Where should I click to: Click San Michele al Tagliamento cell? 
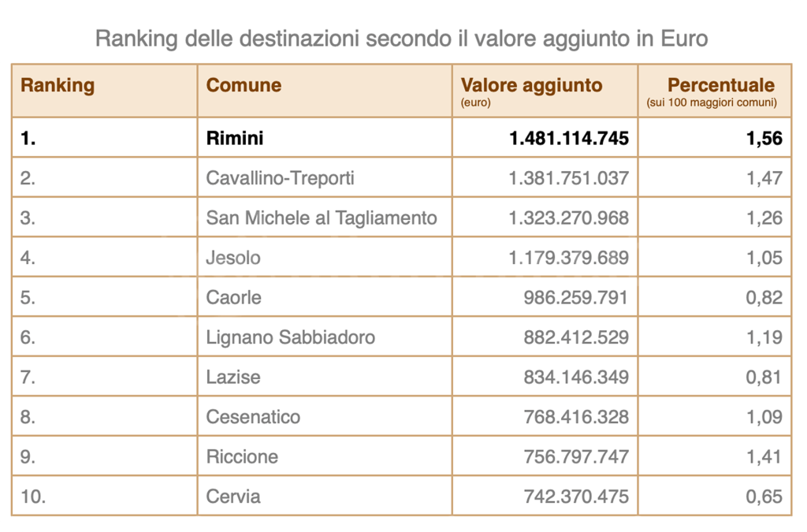[322, 218]
